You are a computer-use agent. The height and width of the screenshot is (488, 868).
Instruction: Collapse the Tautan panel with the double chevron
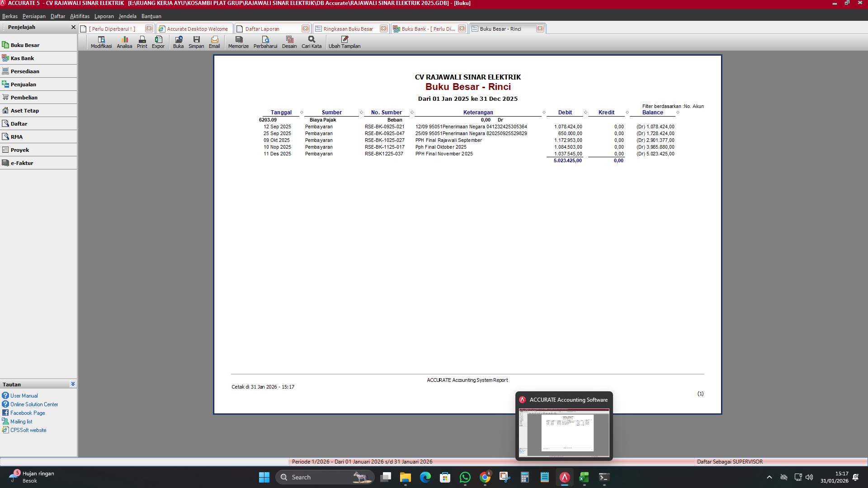pyautogui.click(x=73, y=384)
